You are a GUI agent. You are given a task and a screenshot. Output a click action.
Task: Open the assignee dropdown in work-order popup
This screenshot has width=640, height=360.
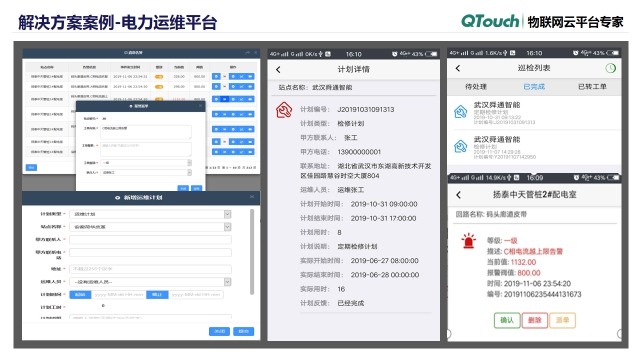[146, 173]
